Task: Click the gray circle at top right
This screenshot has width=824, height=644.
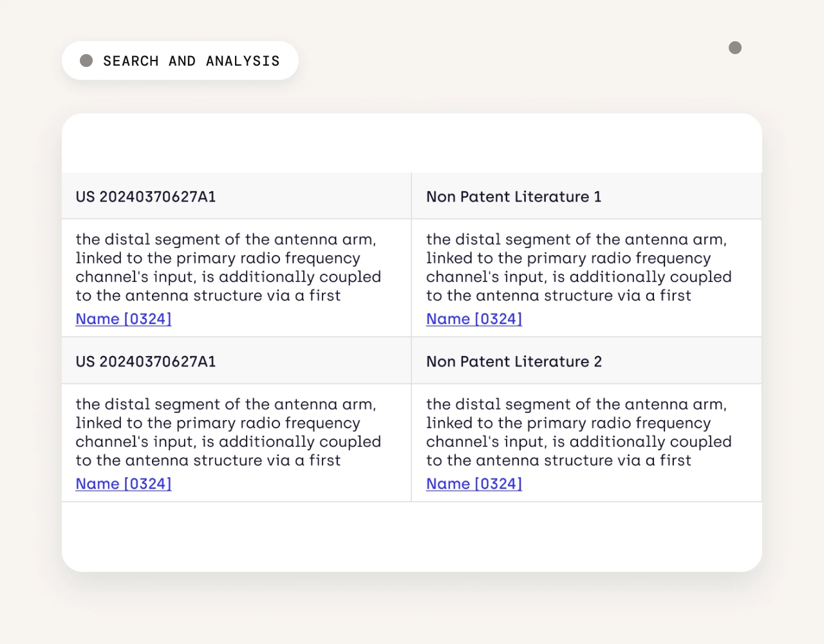Action: (735, 48)
